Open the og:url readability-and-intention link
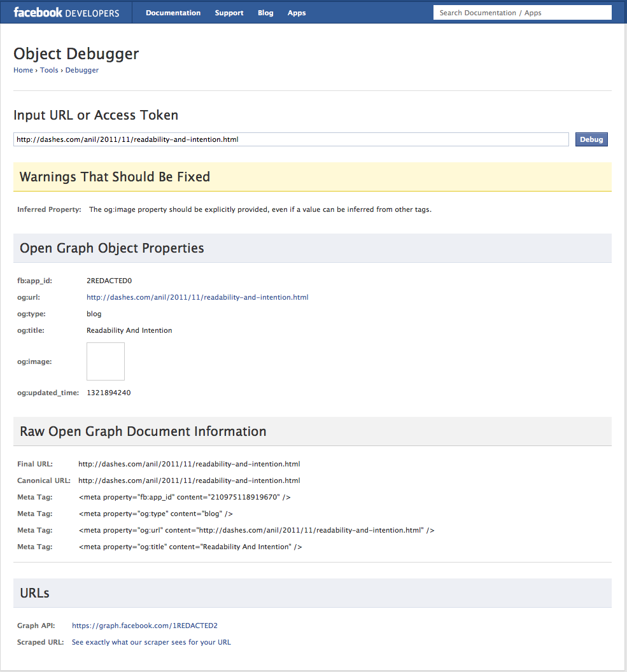The width and height of the screenshot is (627, 672). 197,297
